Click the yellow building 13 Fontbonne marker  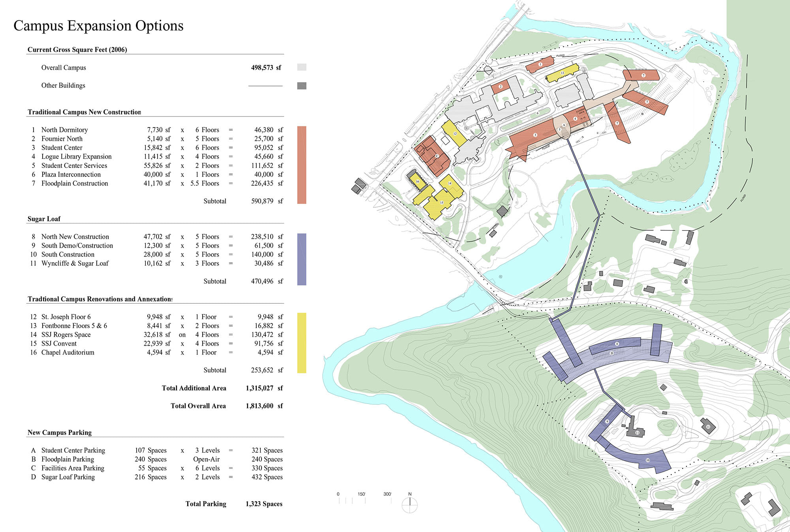coord(562,73)
